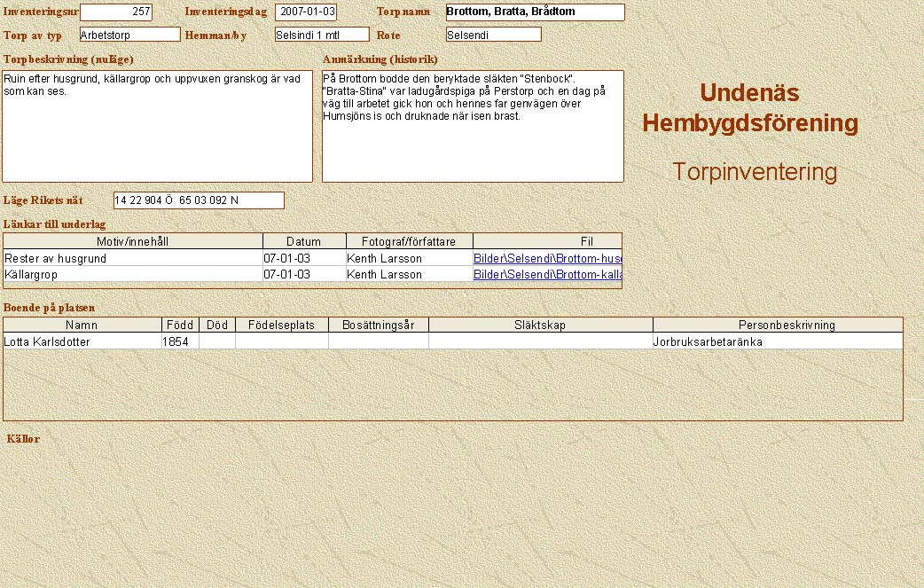Select the Hemman/by field Selsindi 1 mtl
This screenshot has width=924, height=588.
click(x=321, y=35)
